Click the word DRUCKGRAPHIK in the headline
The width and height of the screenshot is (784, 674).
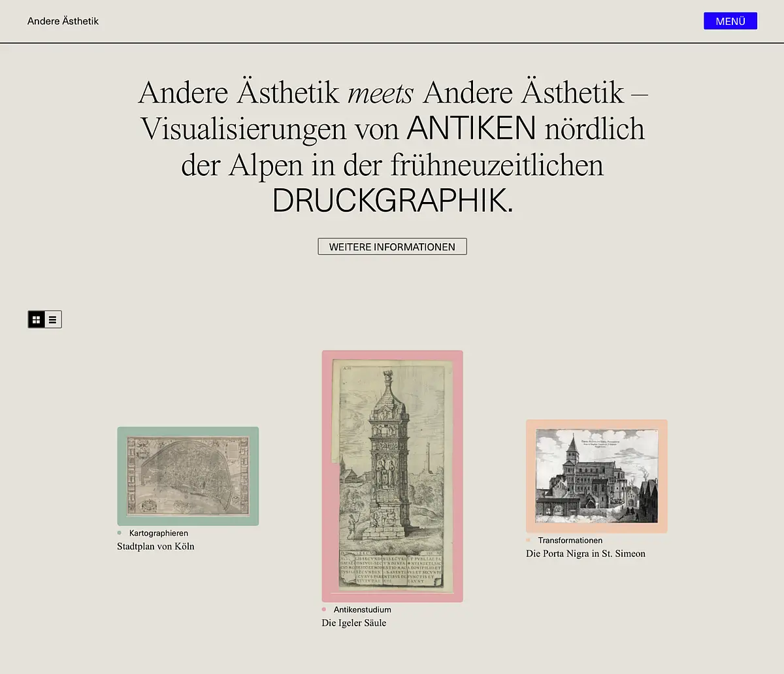pyautogui.click(x=389, y=201)
